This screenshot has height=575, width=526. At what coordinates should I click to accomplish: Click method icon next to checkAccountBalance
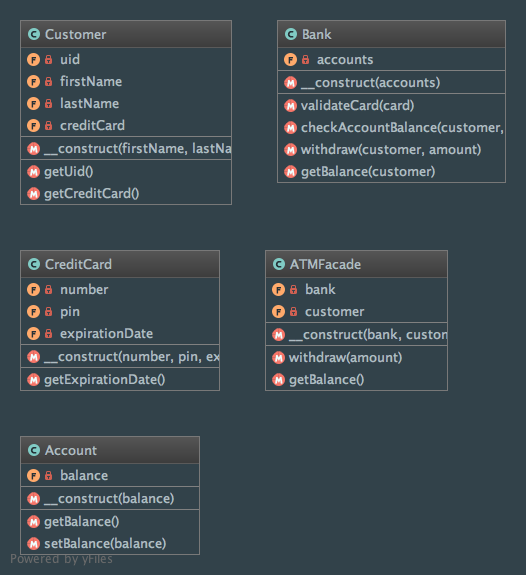[291, 128]
